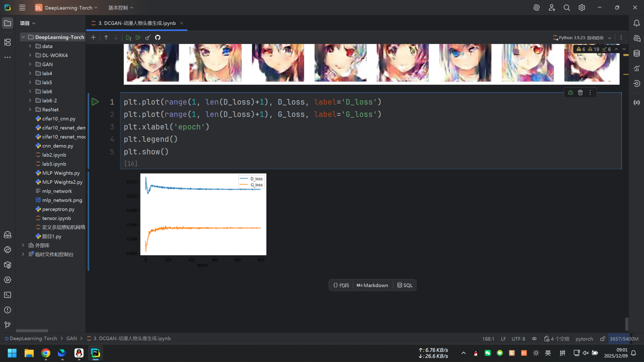Screen dimensions: 644x362
Task: Toggle the read-only lock in status bar
Action: click(602, 339)
